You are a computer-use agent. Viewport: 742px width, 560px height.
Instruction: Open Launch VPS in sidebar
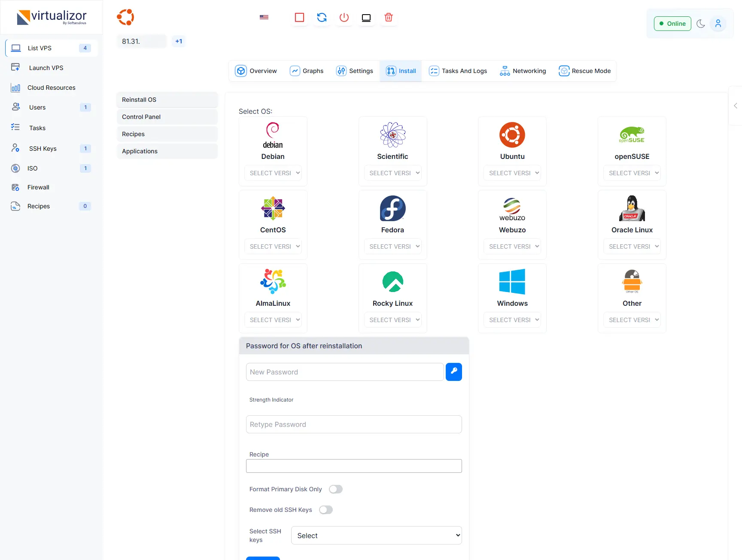point(52,68)
